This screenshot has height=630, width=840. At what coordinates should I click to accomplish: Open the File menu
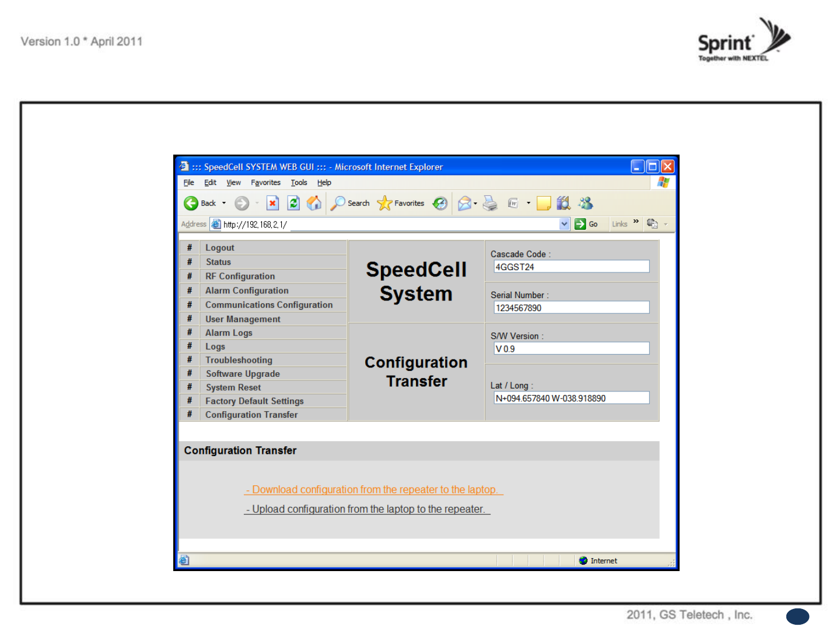click(189, 183)
